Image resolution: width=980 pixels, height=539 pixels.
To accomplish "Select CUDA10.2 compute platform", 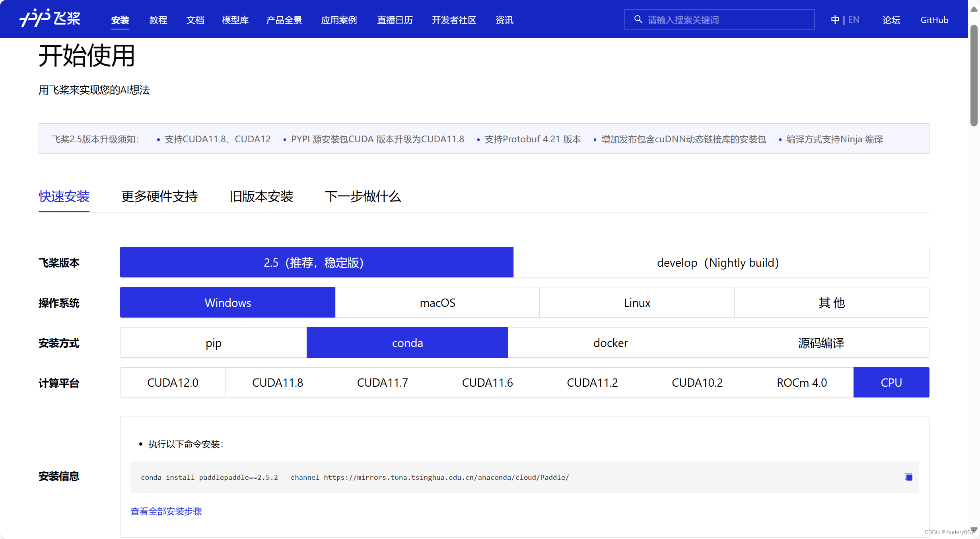I will point(697,382).
